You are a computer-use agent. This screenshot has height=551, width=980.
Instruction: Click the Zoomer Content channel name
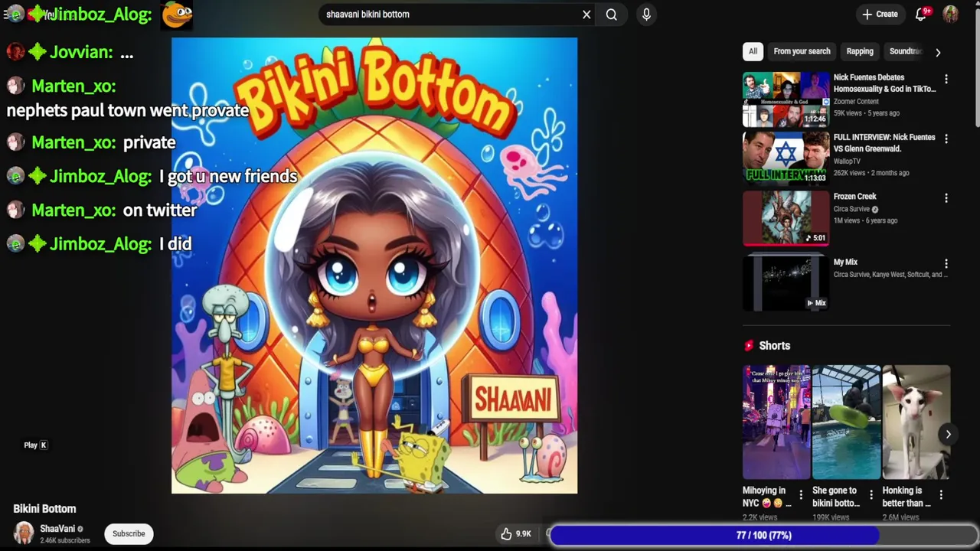click(856, 102)
